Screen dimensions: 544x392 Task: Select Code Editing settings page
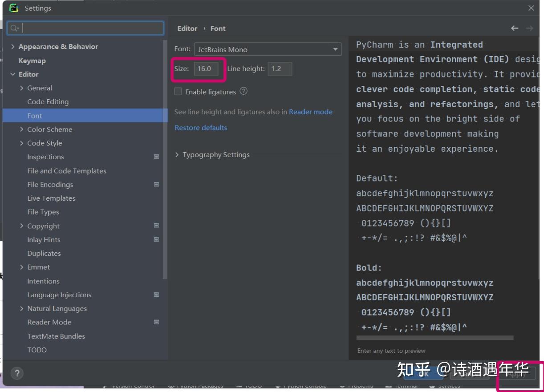(x=48, y=101)
